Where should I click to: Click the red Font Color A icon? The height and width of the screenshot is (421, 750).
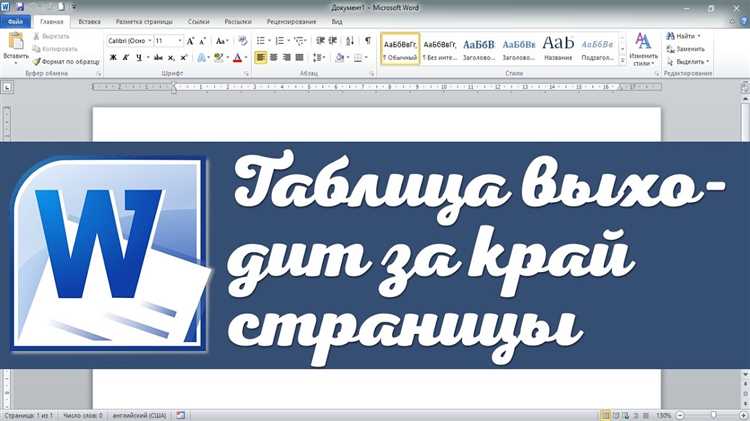click(x=237, y=58)
